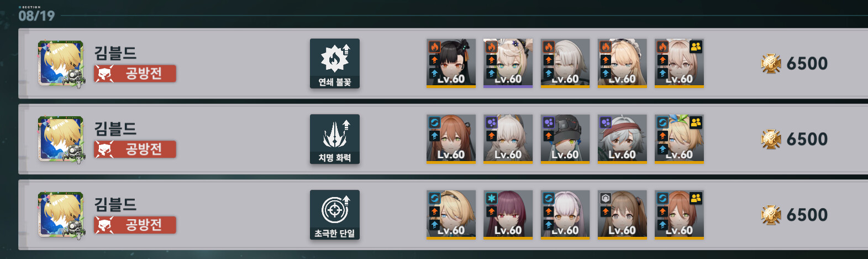Click gold medal score icon in first row

771,64
